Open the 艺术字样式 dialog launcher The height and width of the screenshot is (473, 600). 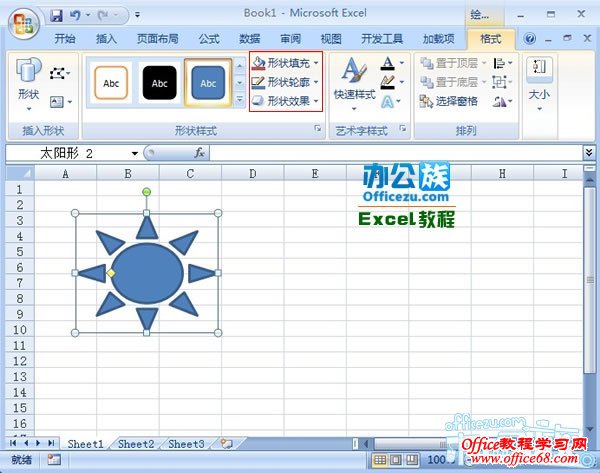click(x=403, y=129)
